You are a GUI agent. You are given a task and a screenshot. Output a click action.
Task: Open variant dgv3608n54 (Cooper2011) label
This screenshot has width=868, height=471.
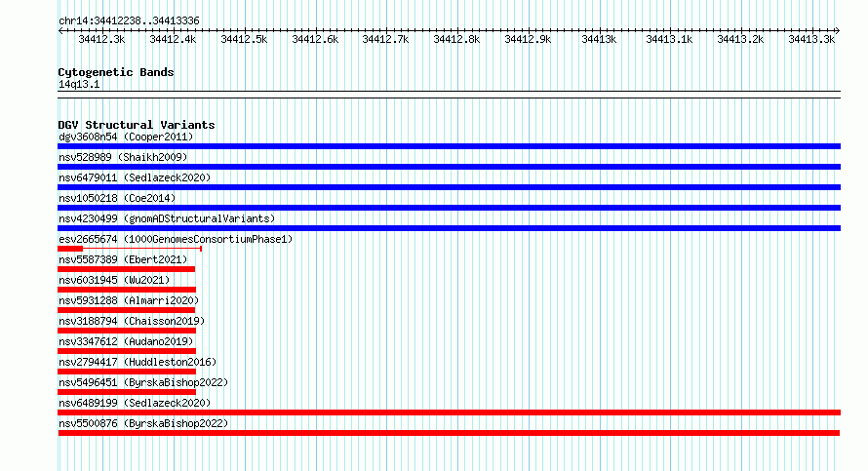tap(126, 137)
